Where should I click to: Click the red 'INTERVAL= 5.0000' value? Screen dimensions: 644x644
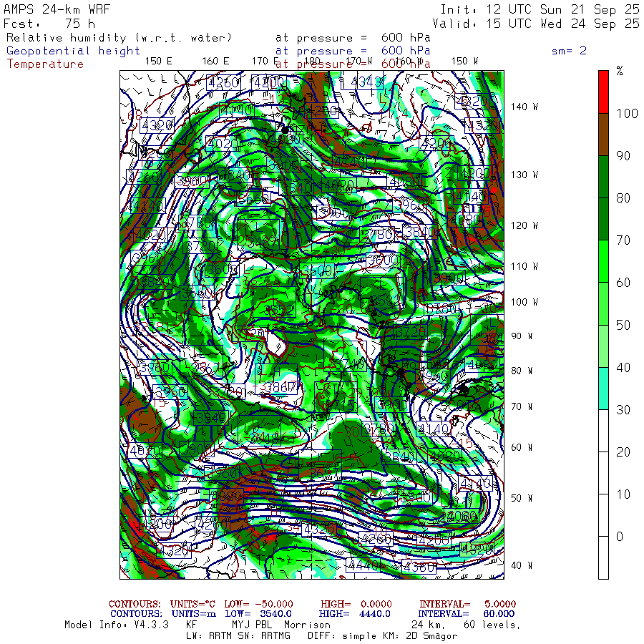click(x=468, y=604)
